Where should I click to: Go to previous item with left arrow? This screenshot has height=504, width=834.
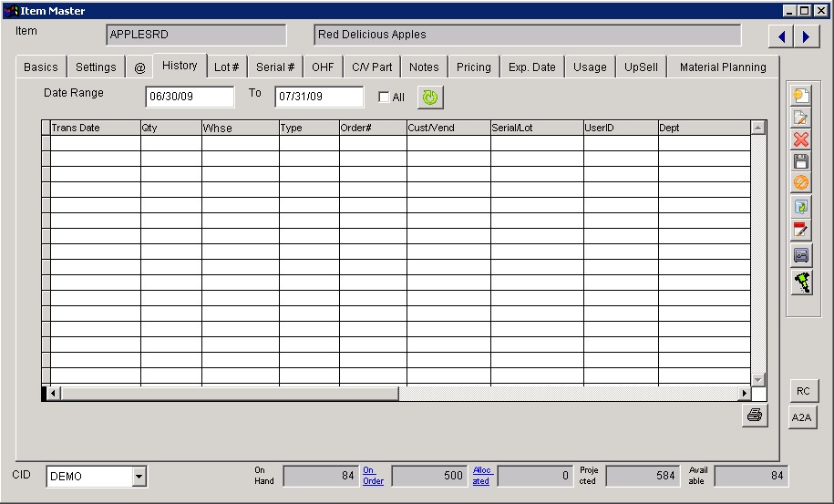pyautogui.click(x=781, y=36)
